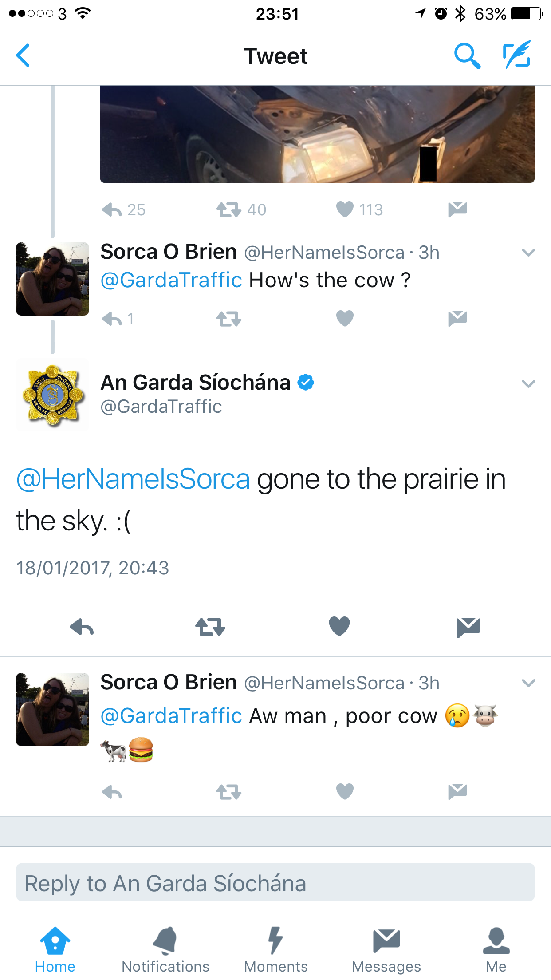Open the @HerNameIsSorca mention link in Garda tweet

(133, 479)
